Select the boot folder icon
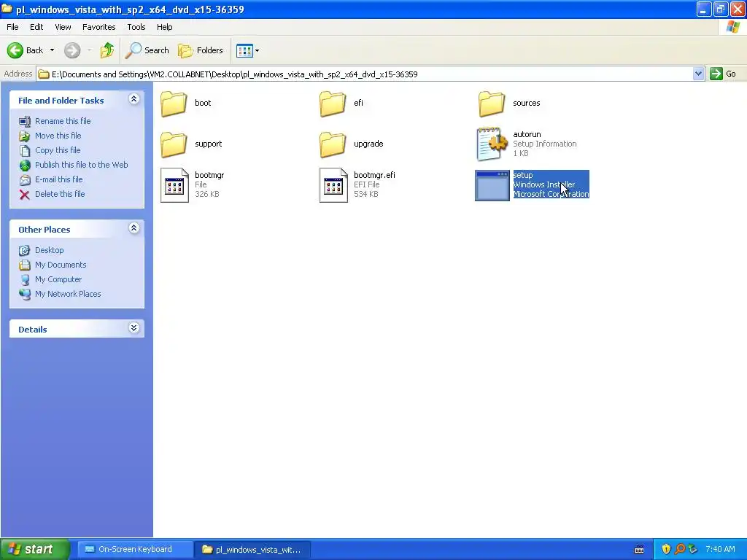This screenshot has width=747, height=560. tap(174, 104)
